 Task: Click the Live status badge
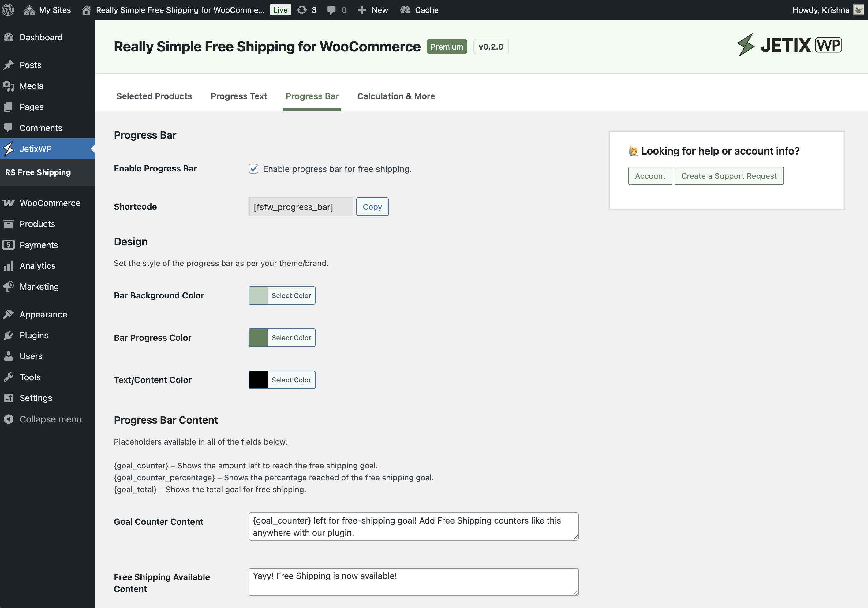pos(280,10)
